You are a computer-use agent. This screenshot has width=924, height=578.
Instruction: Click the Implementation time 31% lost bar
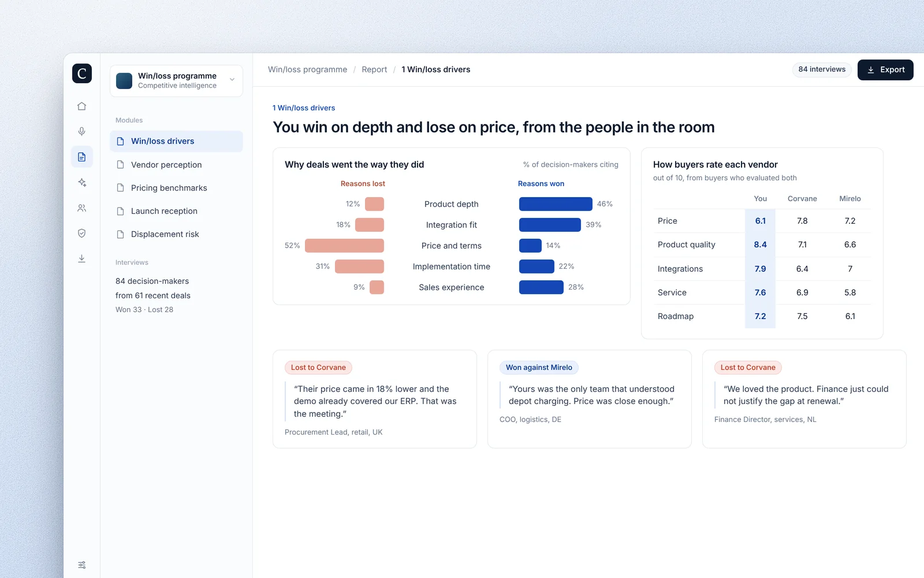(x=359, y=266)
